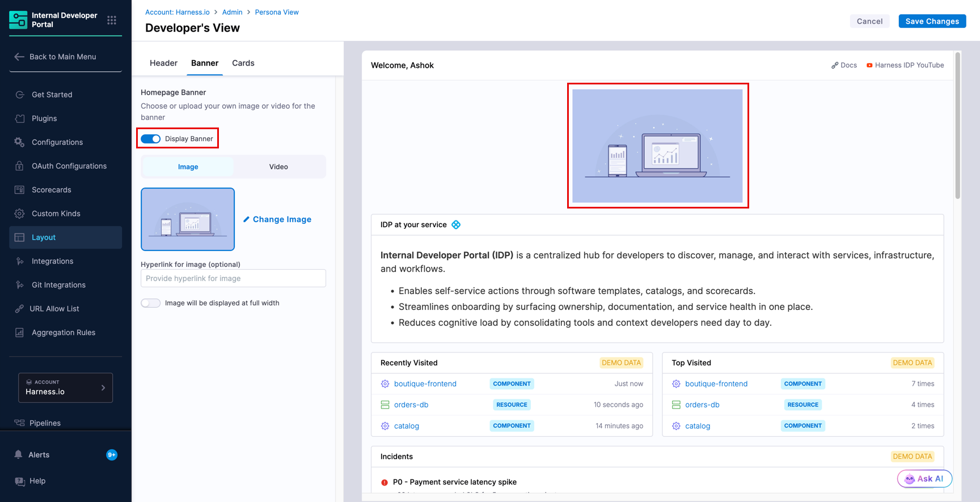
Task: Open catalog in Recently Visited
Action: pos(407,426)
